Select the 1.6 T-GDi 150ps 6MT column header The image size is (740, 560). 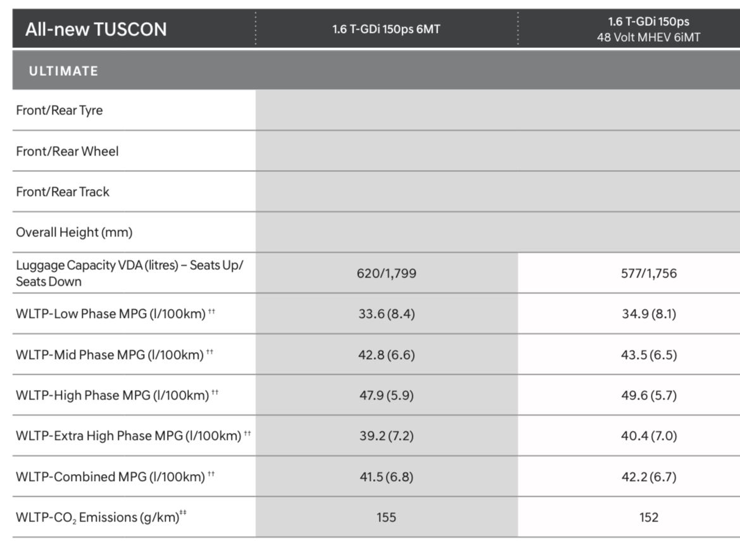coord(386,30)
